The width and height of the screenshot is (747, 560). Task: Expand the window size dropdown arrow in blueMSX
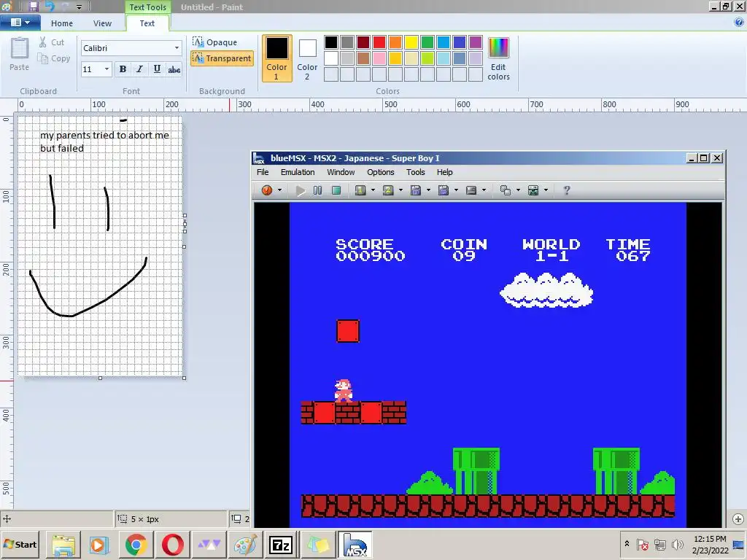click(x=519, y=190)
